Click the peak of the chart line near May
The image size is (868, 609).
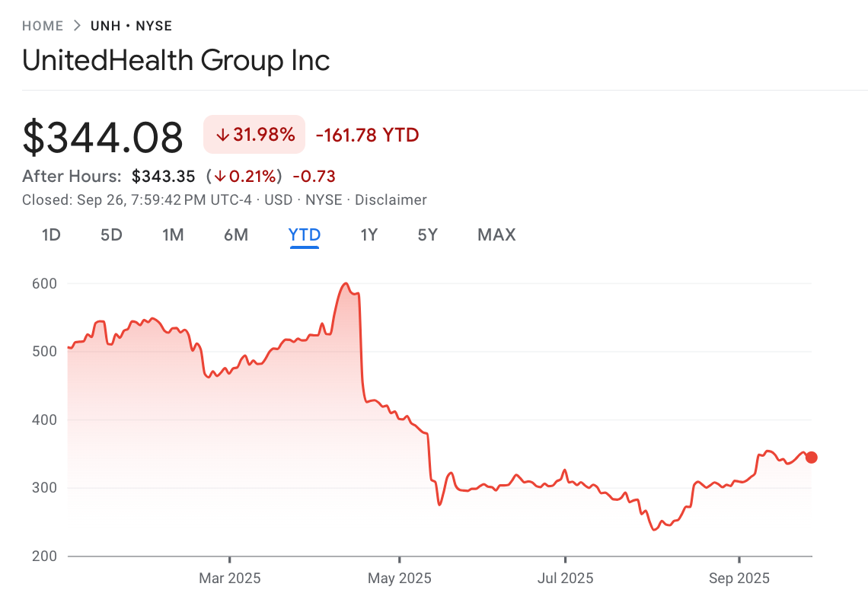(344, 283)
